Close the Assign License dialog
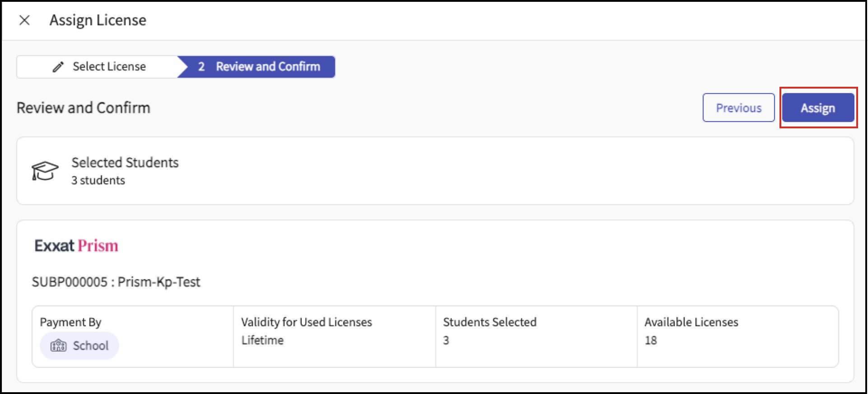This screenshot has width=868, height=394. click(25, 20)
